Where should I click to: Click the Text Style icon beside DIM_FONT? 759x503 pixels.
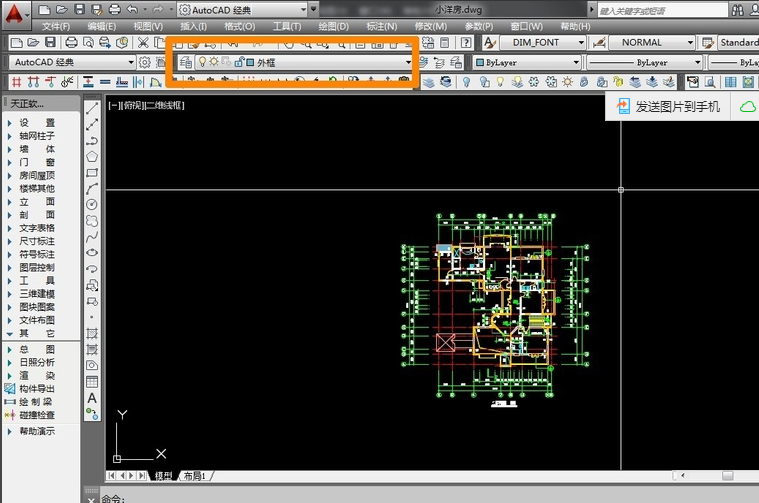(x=490, y=43)
